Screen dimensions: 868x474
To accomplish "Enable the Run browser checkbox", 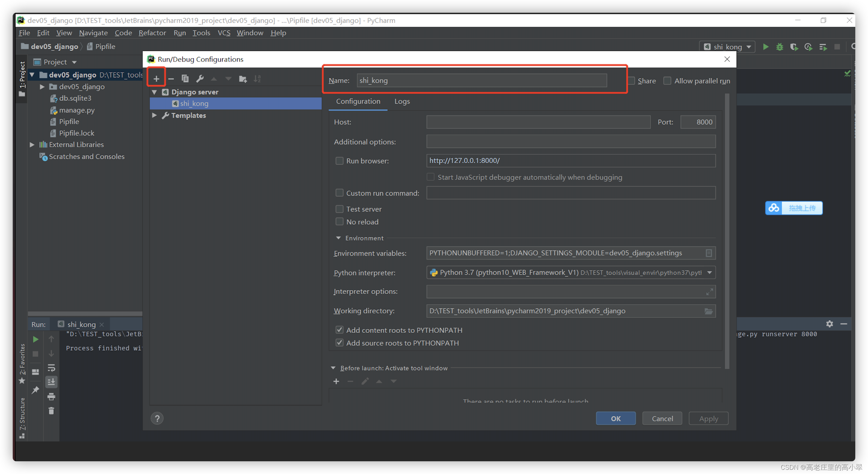I will (x=339, y=161).
